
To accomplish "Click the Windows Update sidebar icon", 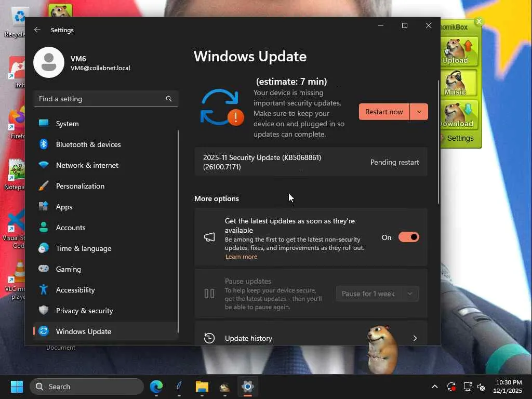I will tap(44, 331).
